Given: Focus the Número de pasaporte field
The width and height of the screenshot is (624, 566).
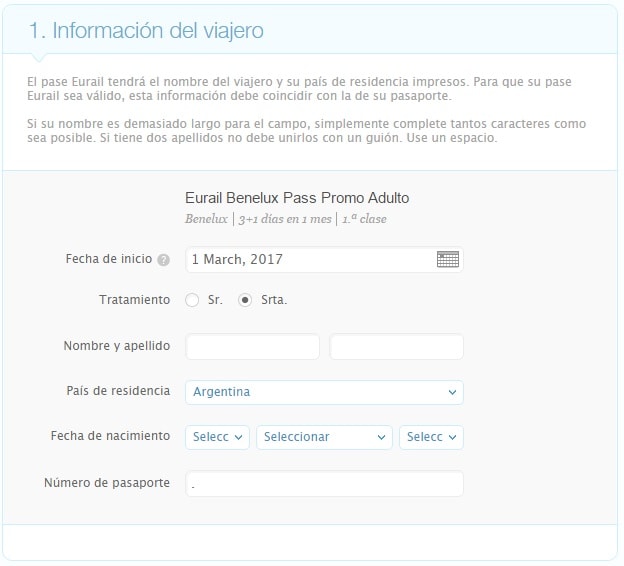Looking at the screenshot, I should (324, 484).
